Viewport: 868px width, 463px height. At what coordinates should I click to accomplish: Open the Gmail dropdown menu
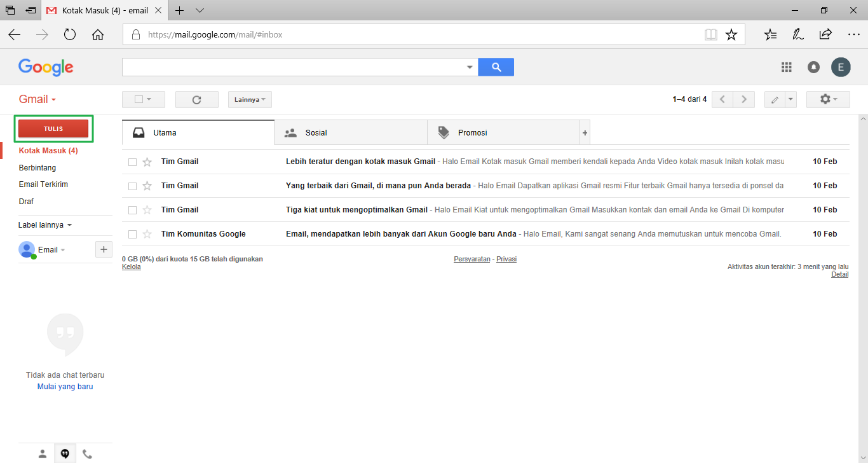tap(37, 99)
